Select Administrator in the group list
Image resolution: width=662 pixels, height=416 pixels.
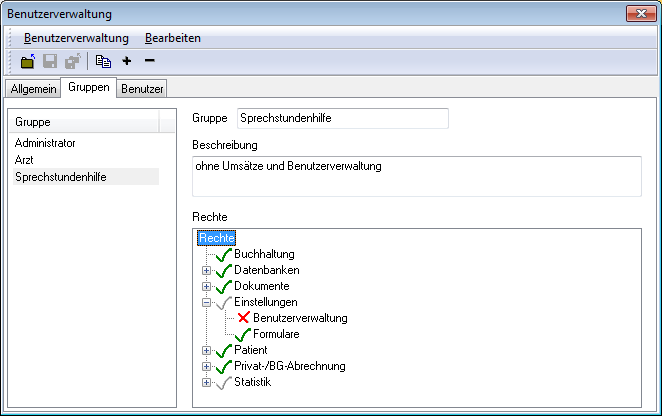point(45,143)
